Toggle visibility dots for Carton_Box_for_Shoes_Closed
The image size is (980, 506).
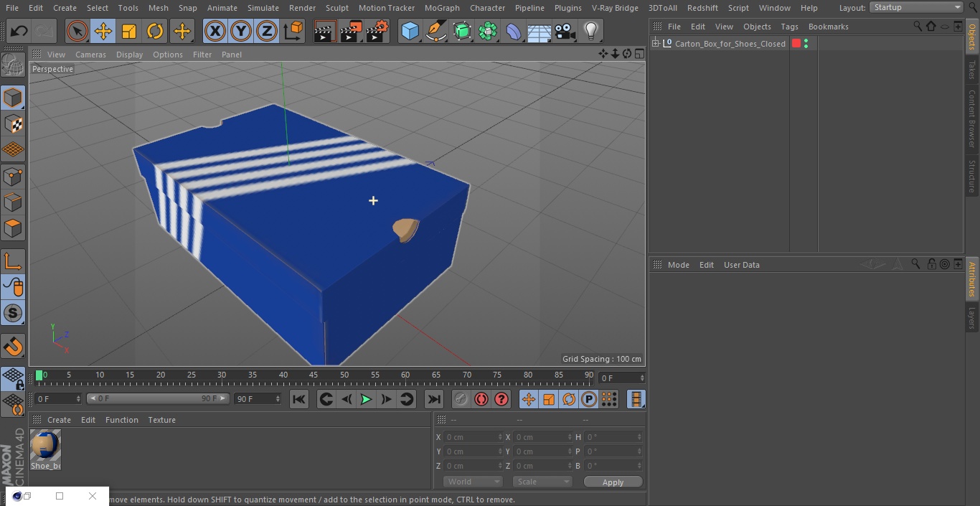click(806, 44)
